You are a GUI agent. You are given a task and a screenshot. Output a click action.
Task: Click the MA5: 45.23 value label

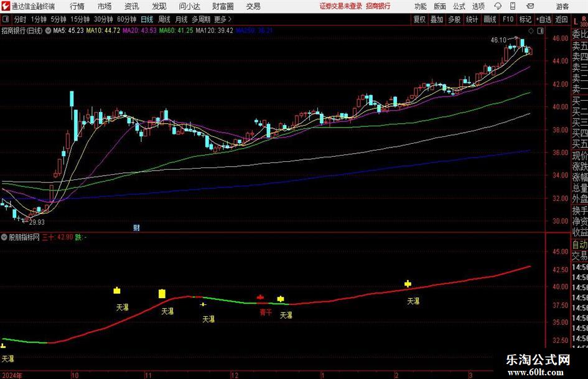[x=68, y=30]
